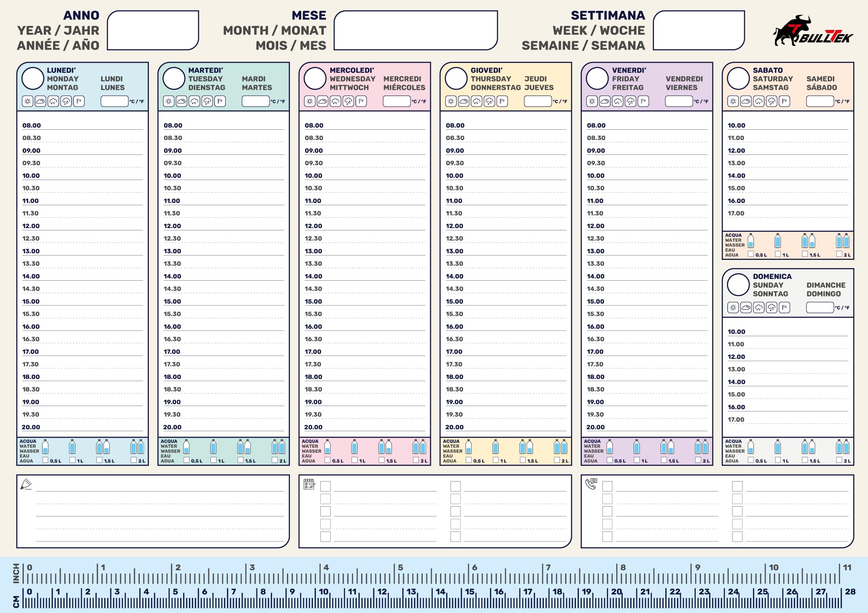Click the date circle next to Domenica
Screen dimensions: 868x613
(738, 285)
